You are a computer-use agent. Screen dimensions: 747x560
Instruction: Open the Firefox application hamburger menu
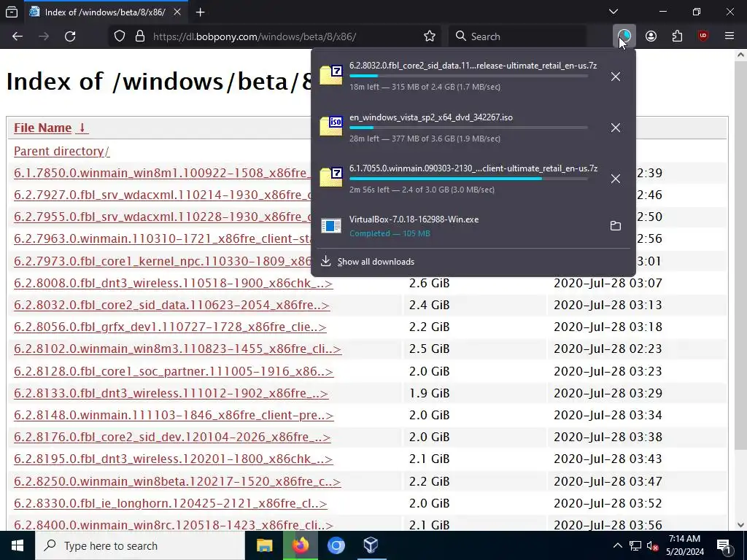pyautogui.click(x=729, y=36)
